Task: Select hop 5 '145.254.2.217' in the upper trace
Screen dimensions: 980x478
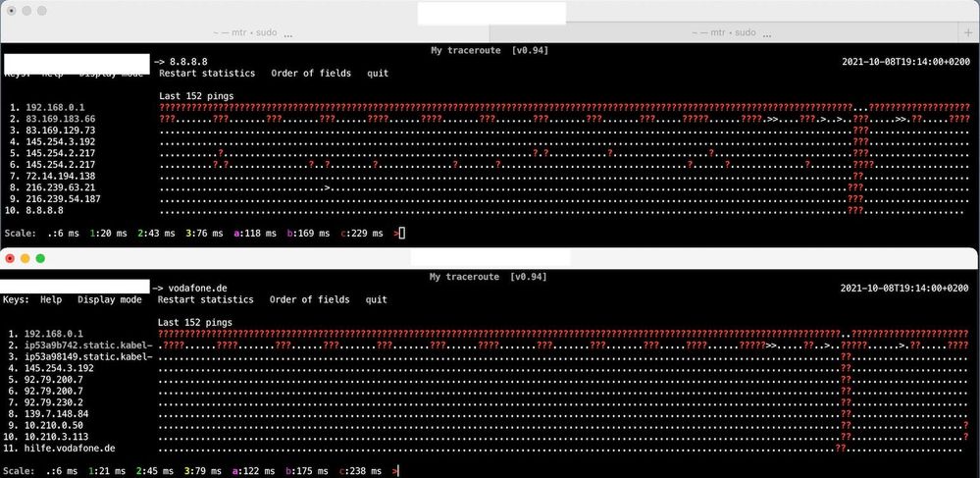Action: (61, 153)
